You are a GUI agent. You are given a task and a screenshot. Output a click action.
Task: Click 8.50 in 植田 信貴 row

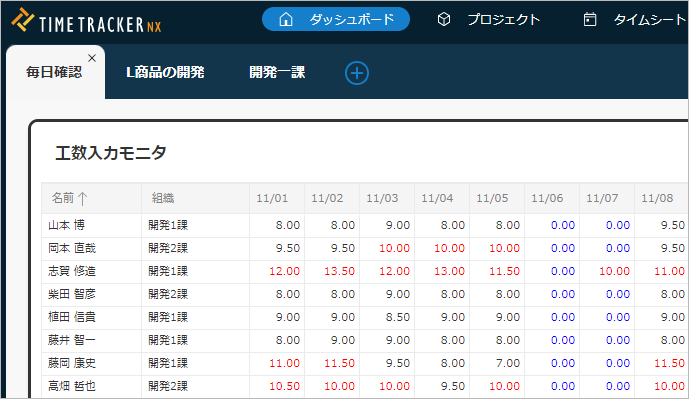pos(398,317)
